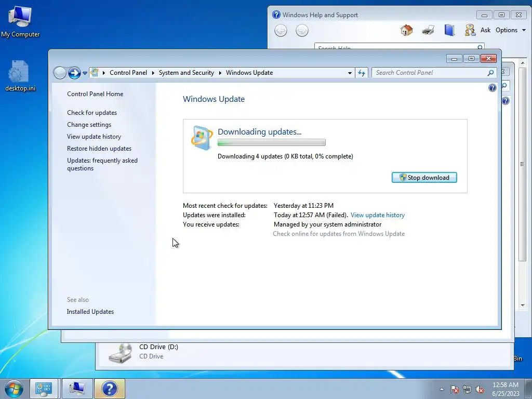Click Print icon in Help and Support
This screenshot has width=532, height=399.
click(x=428, y=30)
